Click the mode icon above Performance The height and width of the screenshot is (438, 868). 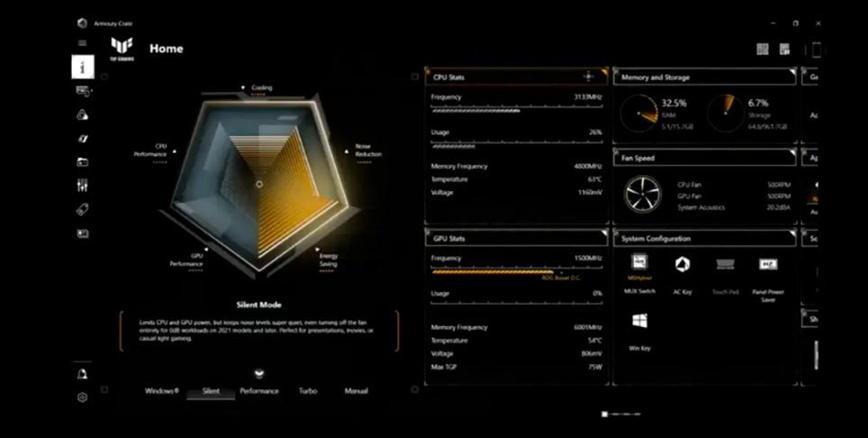(x=258, y=374)
